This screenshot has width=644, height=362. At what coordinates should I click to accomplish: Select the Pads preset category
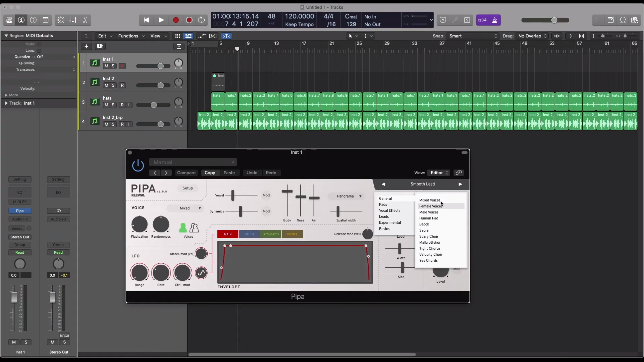pyautogui.click(x=383, y=204)
